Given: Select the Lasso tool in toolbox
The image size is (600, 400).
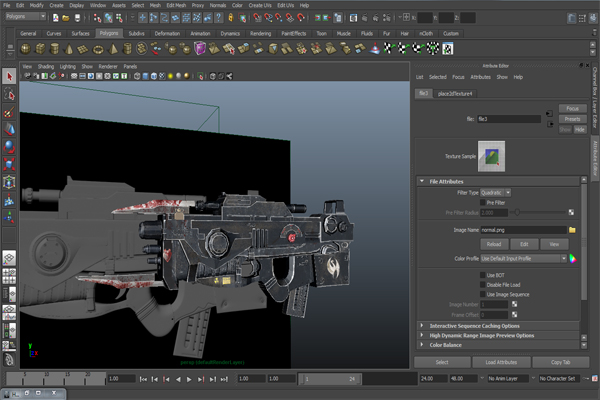Looking at the screenshot, I should (x=9, y=94).
